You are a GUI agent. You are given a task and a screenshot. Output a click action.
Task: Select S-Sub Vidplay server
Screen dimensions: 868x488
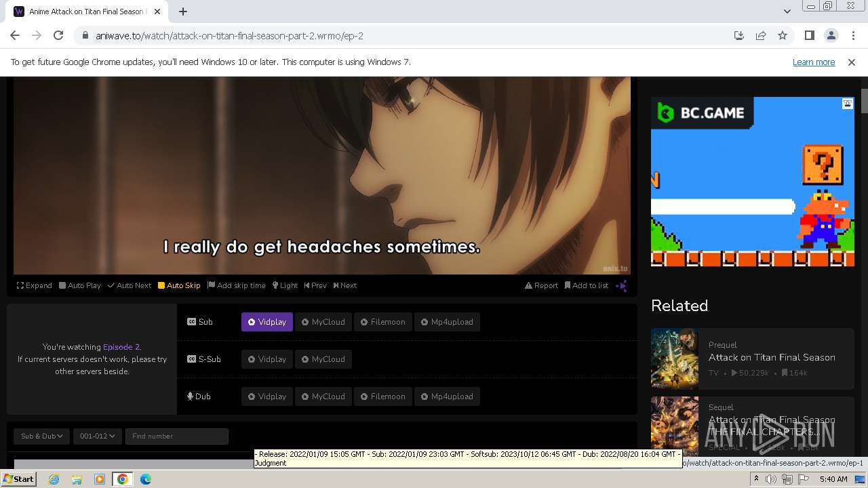pos(267,359)
